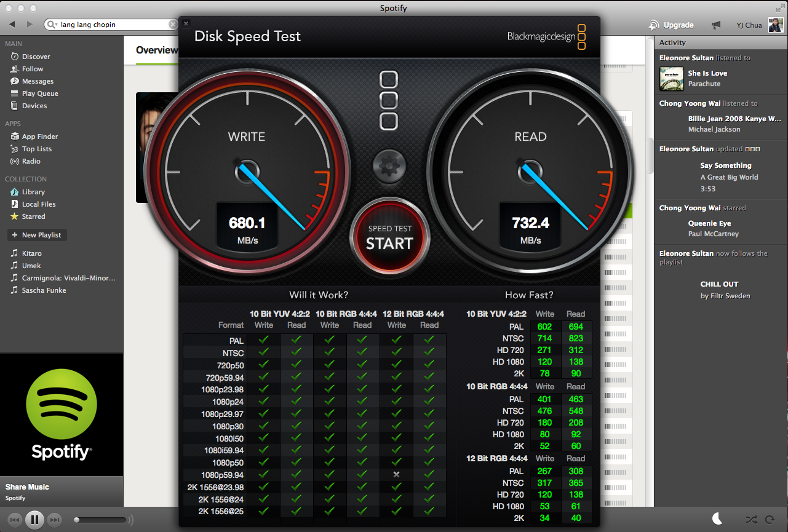Switch to the Overview tab in Spotify
The height and width of the screenshot is (532, 788).
157,50
